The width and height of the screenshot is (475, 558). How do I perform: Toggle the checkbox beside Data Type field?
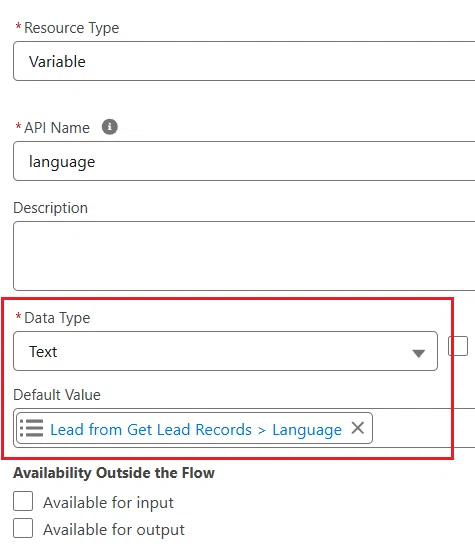tap(458, 346)
